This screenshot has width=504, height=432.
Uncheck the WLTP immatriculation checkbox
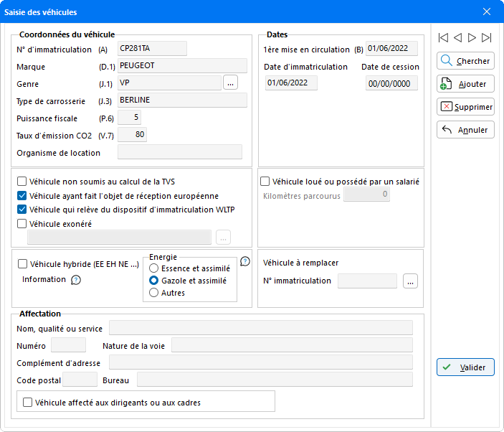point(22,210)
